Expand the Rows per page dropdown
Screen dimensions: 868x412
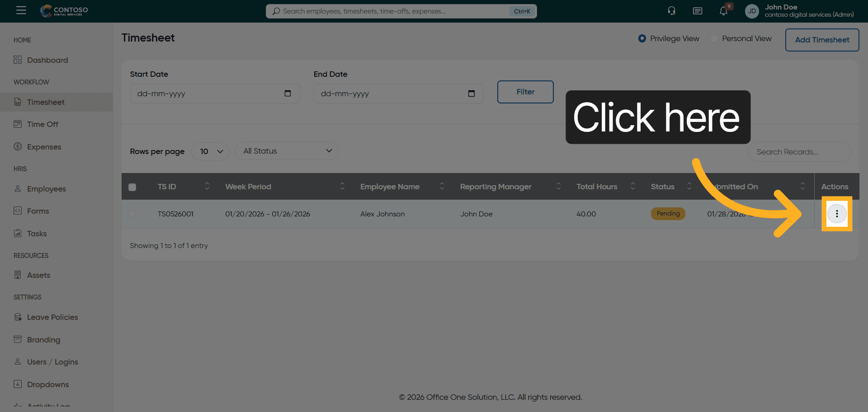click(211, 151)
